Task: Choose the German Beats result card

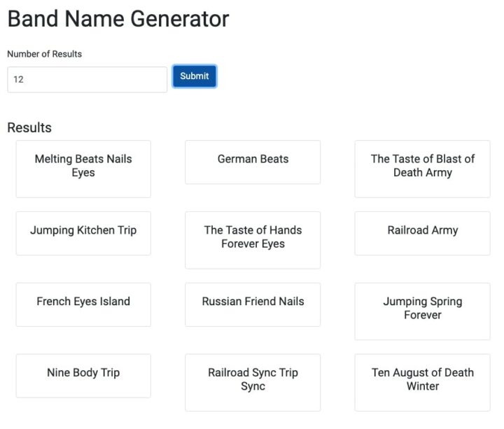Action: coord(253,160)
